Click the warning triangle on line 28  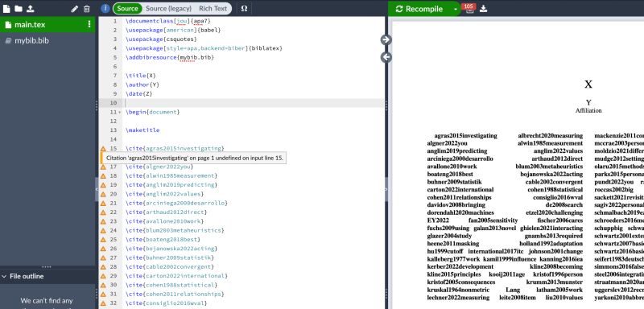pyautogui.click(x=103, y=267)
